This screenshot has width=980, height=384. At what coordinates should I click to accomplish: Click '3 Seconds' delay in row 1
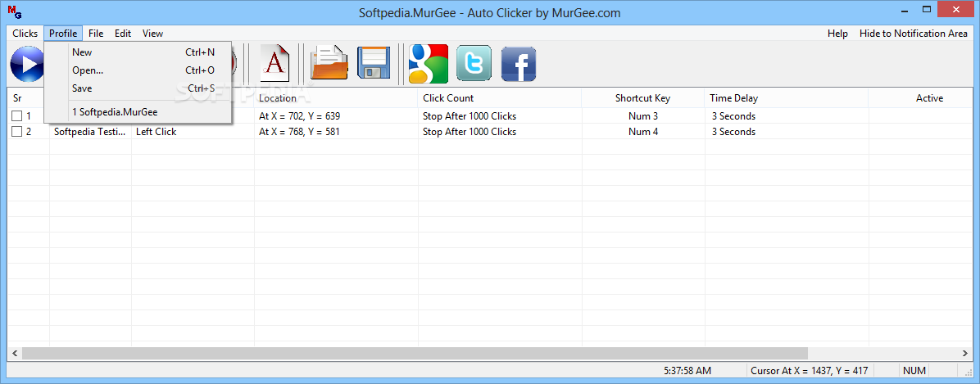pos(733,116)
